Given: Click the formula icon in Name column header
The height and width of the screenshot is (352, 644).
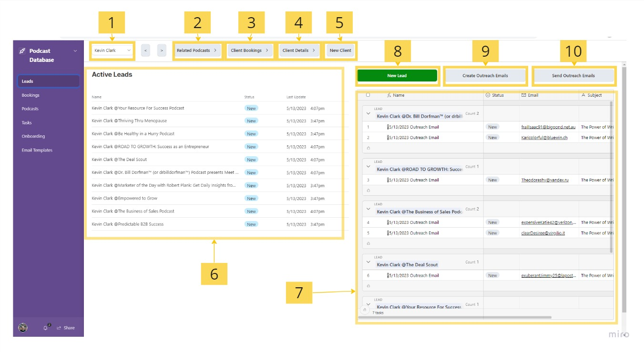Looking at the screenshot, I should (389, 95).
